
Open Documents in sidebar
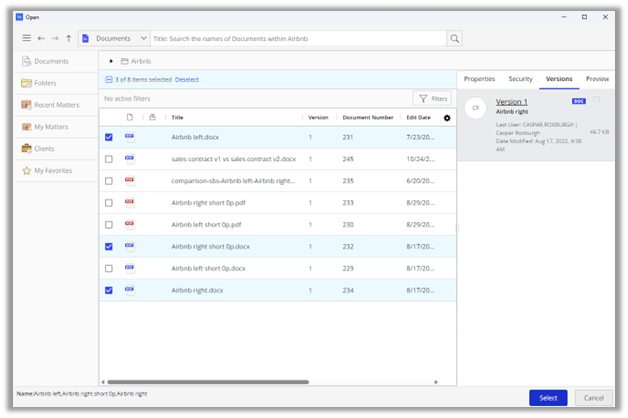pyautogui.click(x=56, y=61)
